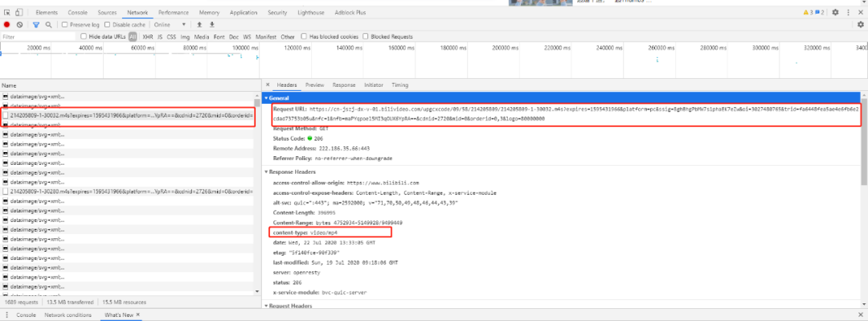Open the Adblock Plus tab
The width and height of the screenshot is (868, 321).
pos(350,12)
